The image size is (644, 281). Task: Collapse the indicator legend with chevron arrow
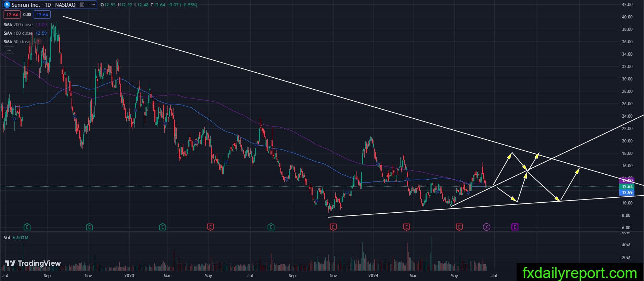coord(9,50)
